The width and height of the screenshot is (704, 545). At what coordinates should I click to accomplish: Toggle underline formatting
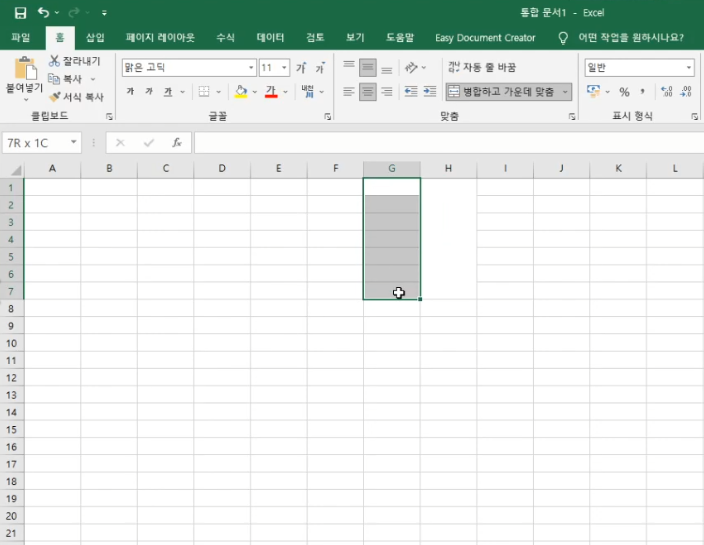point(168,92)
